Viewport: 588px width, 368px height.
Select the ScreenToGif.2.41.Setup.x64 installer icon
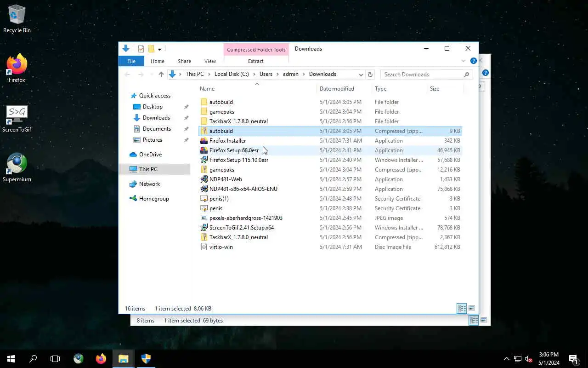click(204, 228)
